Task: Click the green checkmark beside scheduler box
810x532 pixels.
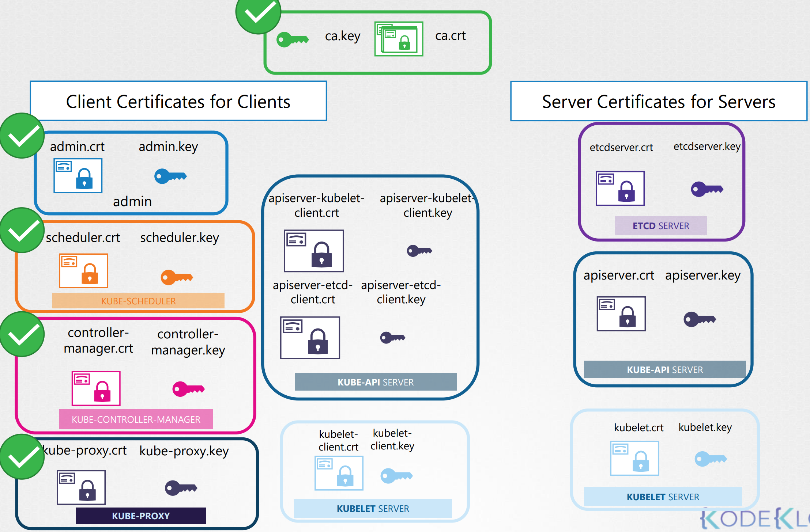Action: 22,231
